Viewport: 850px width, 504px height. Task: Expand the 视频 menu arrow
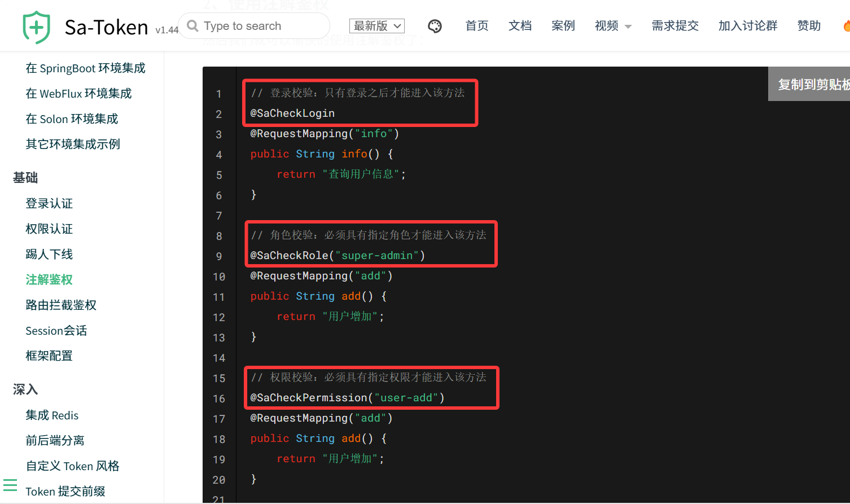point(628,27)
